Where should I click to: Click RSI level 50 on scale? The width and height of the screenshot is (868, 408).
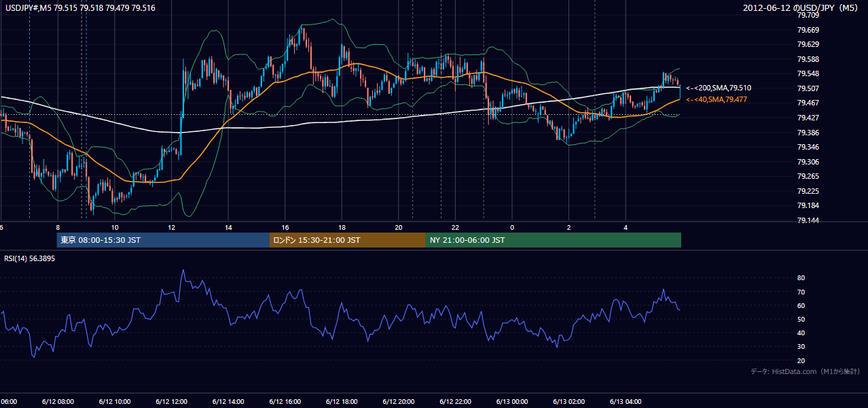[801, 319]
